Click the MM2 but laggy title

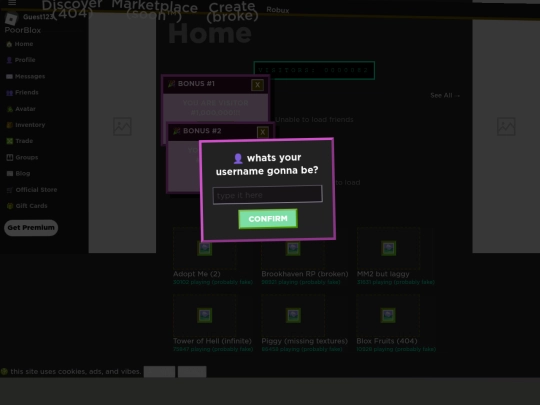pyautogui.click(x=383, y=274)
